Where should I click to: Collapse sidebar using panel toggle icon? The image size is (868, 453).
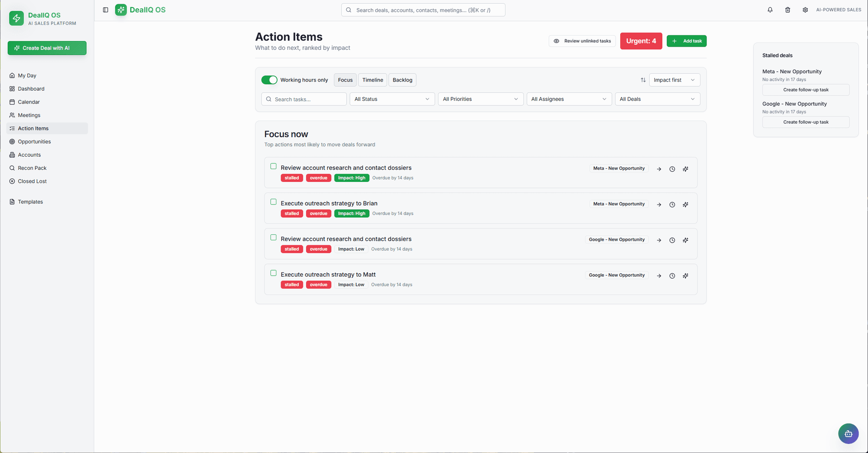pos(105,10)
